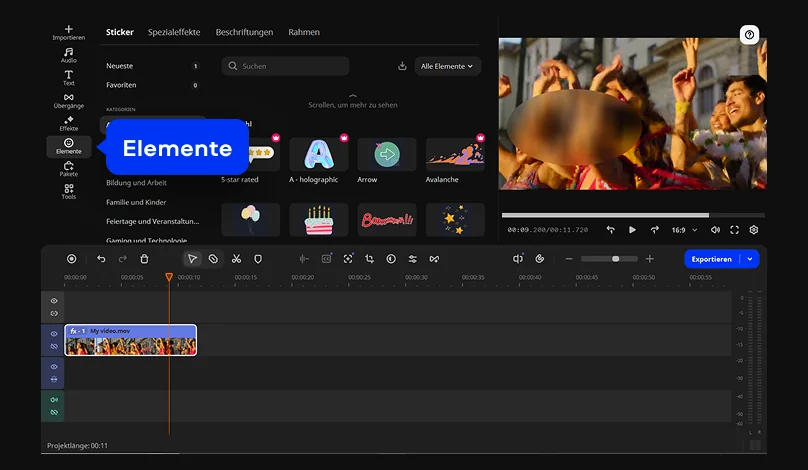Step back one frame in preview
This screenshot has width=808, height=470.
pyautogui.click(x=611, y=230)
